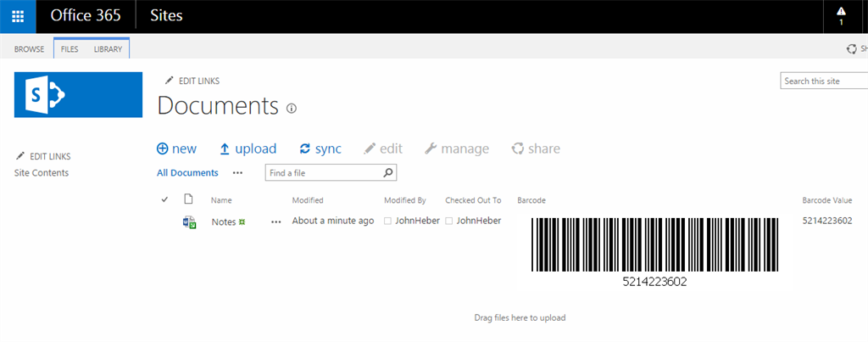Screen dimensions: 868x342
Task: Expand the column type icon header
Action: [x=189, y=200]
